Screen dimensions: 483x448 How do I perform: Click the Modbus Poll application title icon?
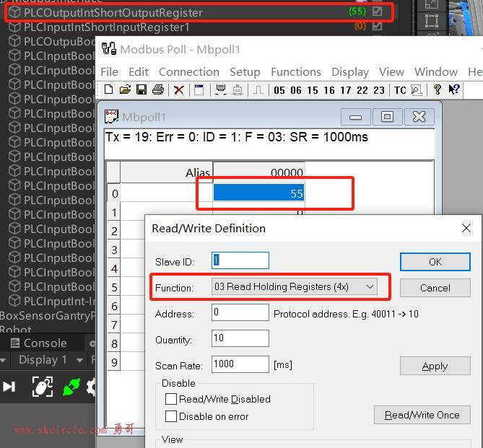[x=109, y=48]
